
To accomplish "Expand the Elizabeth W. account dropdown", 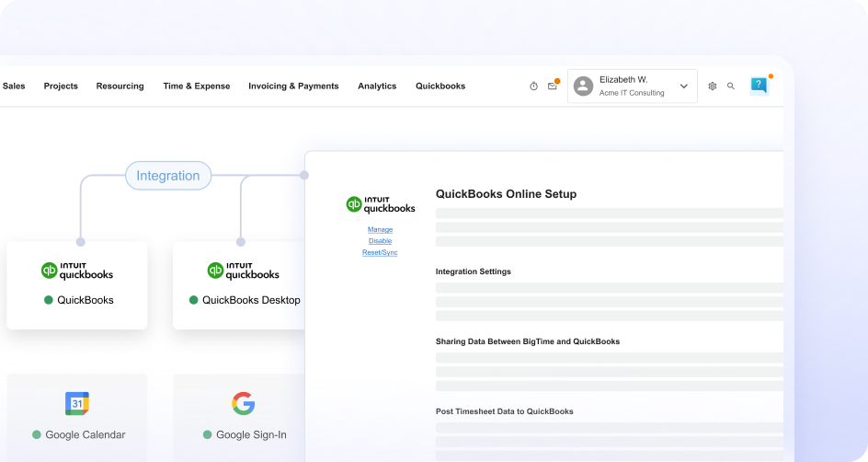I will 683,87.
